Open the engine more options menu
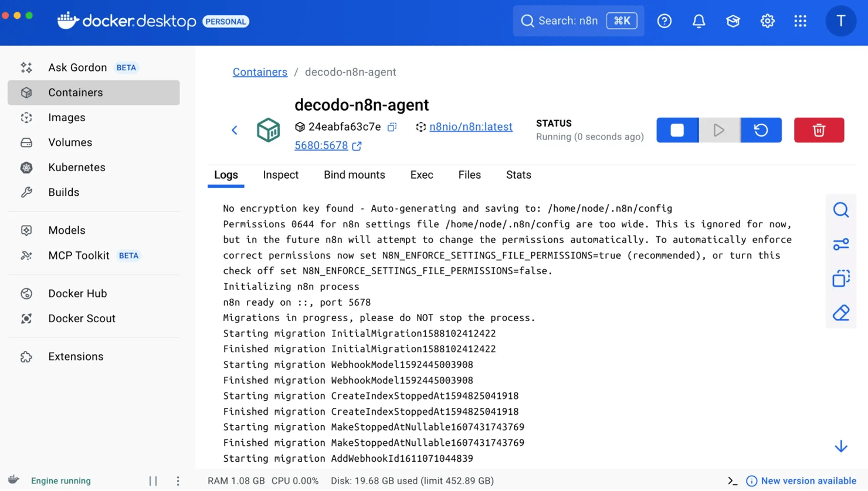 [178, 480]
